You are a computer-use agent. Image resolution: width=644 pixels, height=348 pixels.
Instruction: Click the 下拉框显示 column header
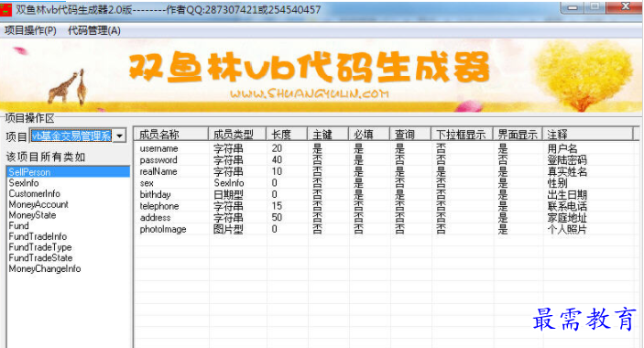click(x=462, y=135)
